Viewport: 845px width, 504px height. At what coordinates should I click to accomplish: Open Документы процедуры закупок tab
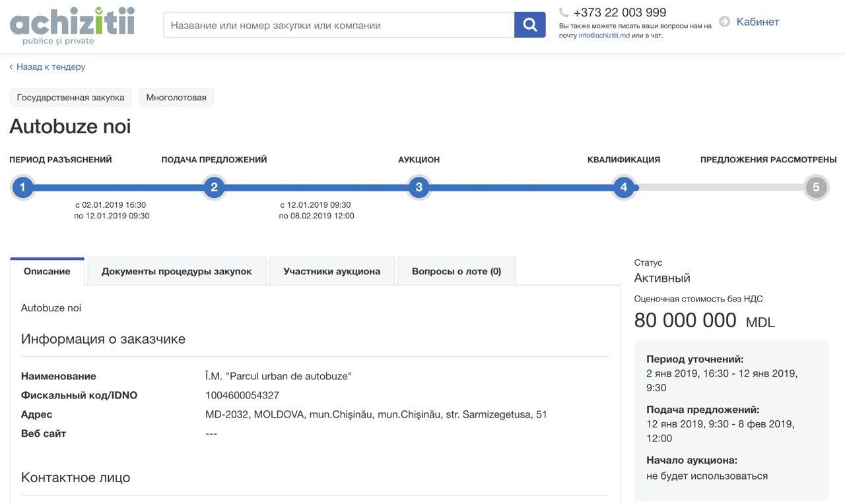pyautogui.click(x=177, y=271)
